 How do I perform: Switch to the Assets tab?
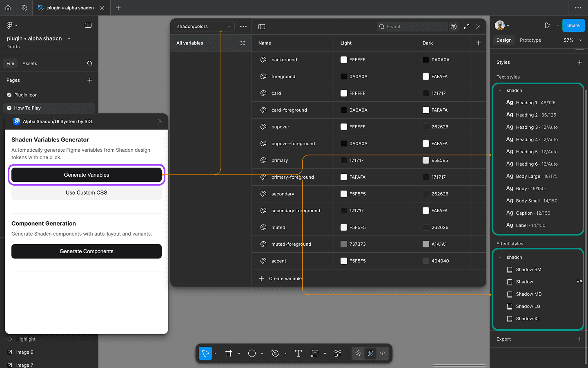click(29, 63)
